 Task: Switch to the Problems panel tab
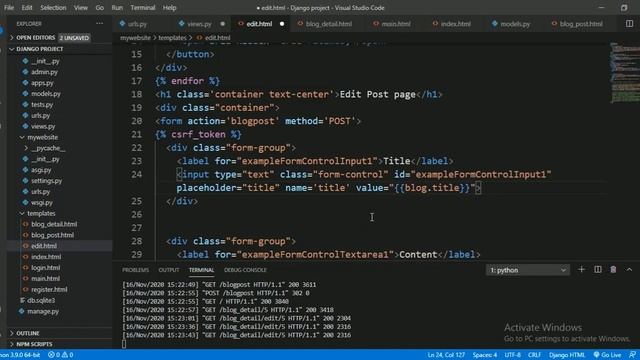click(136, 270)
